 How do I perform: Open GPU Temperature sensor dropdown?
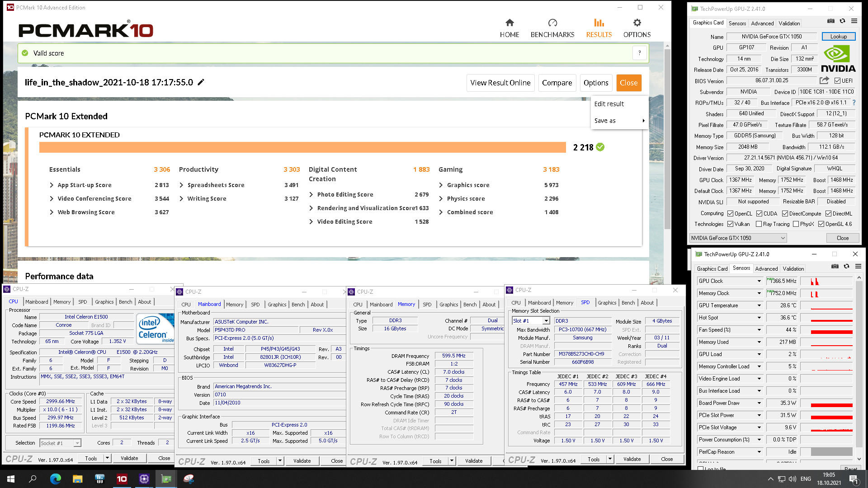click(x=759, y=305)
